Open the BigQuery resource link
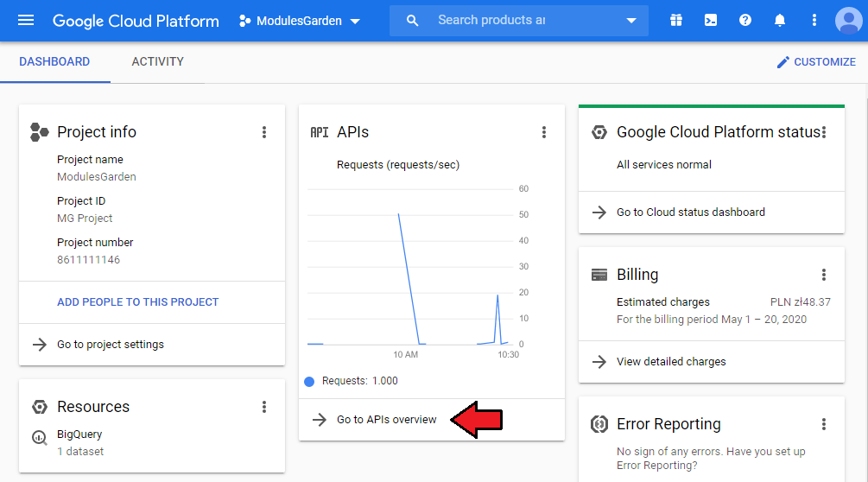The image size is (868, 482). 79,434
